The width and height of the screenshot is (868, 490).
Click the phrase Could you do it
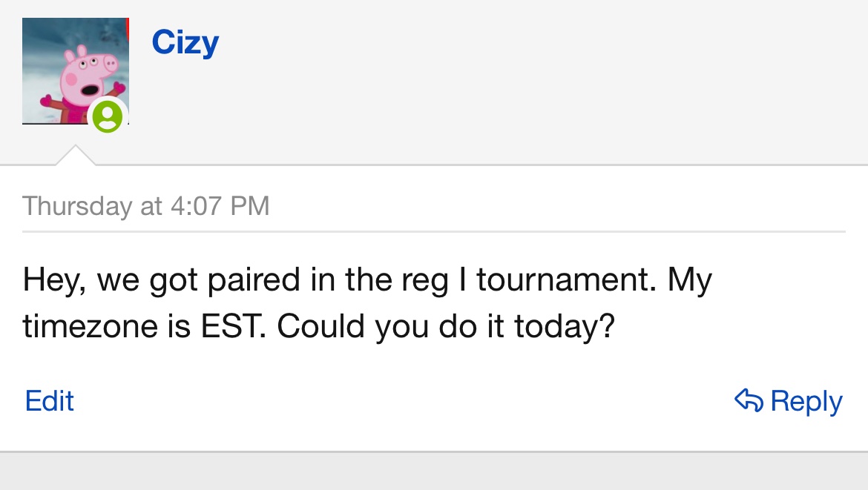click(390, 327)
